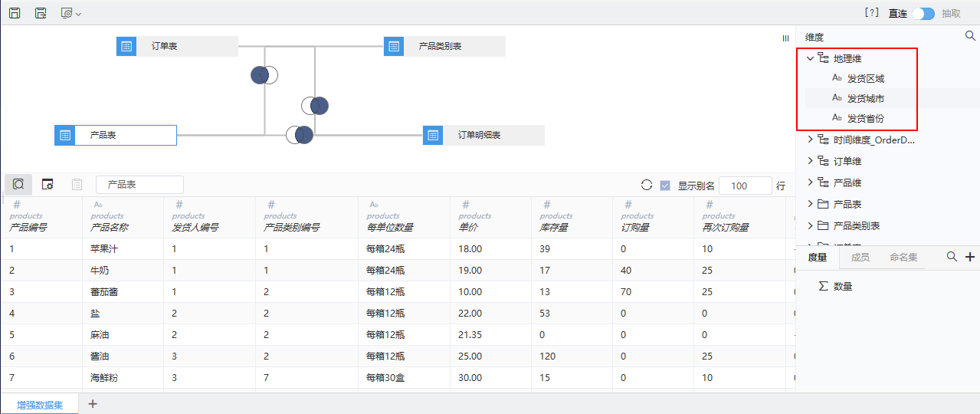The height and width of the screenshot is (414, 980).
Task: Click the search icon in measures panel
Action: tap(952, 257)
